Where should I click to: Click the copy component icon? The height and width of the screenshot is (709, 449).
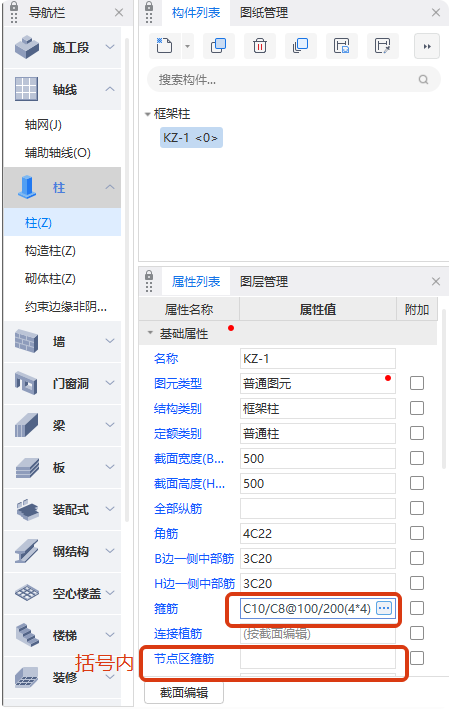pyautogui.click(x=219, y=46)
